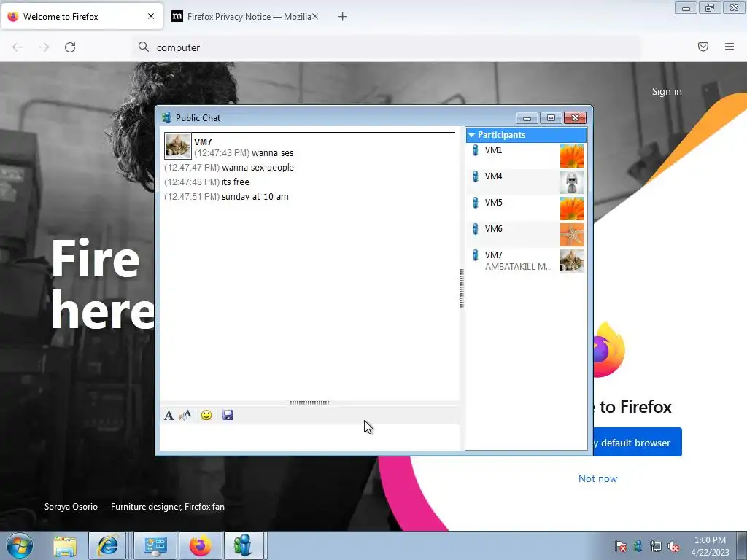Click in the chat message input field
The height and width of the screenshot is (560, 747).
click(x=309, y=437)
